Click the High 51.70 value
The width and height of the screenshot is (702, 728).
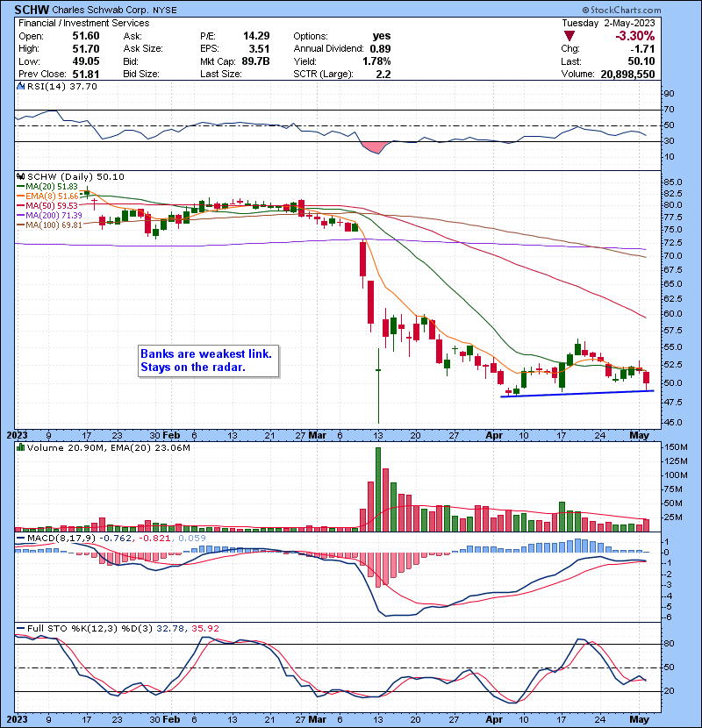tap(85, 49)
